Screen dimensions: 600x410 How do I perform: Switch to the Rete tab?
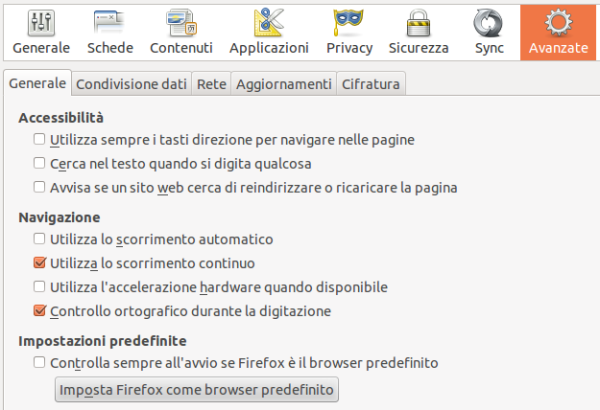211,85
